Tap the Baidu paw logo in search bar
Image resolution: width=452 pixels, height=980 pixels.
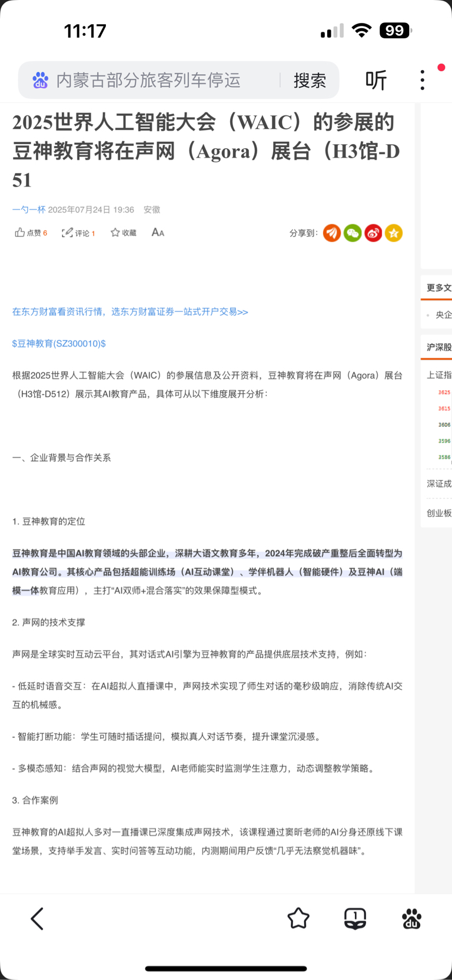40,80
